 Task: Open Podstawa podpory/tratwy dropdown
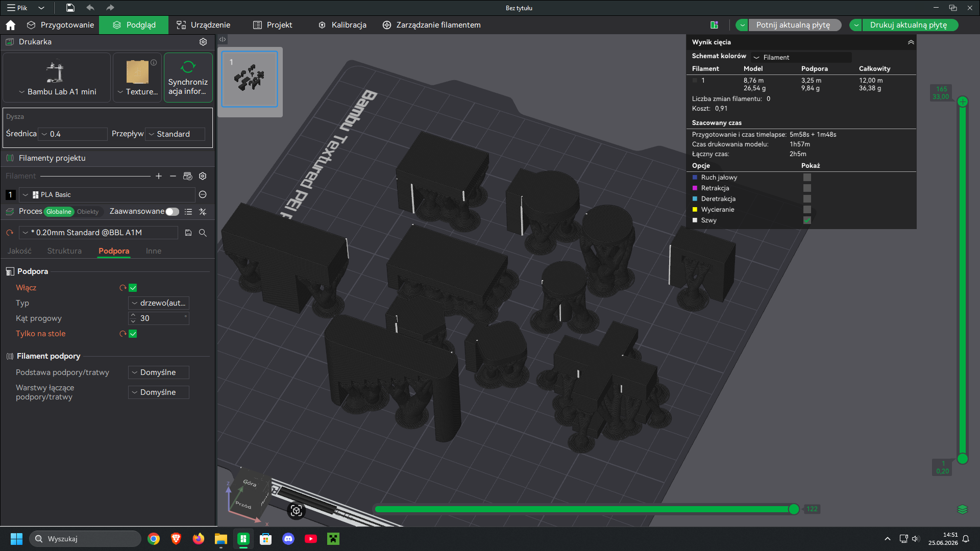point(159,372)
